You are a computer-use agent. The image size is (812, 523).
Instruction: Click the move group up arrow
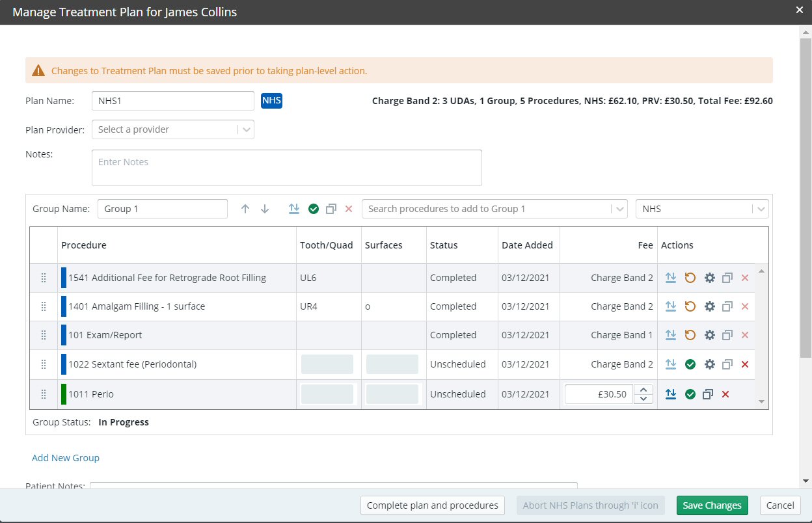click(245, 209)
